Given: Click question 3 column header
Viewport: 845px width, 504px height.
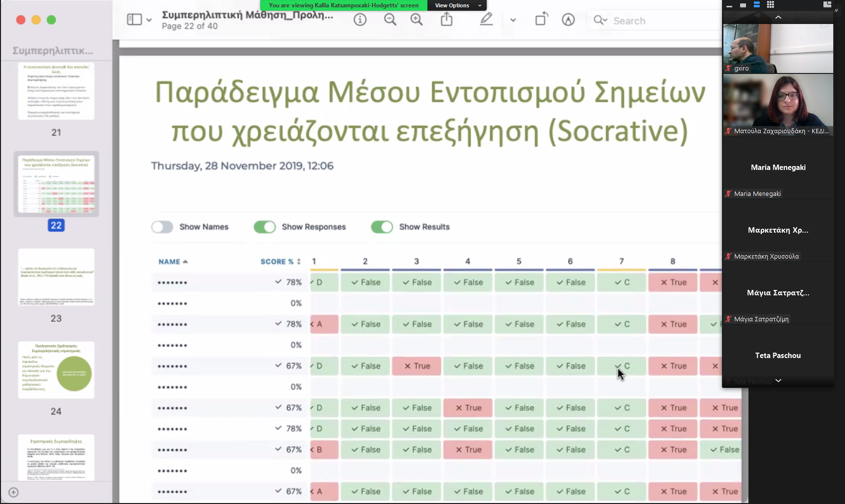Looking at the screenshot, I should (417, 262).
